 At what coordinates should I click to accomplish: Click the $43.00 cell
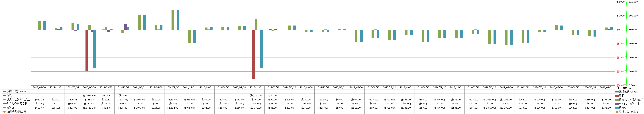coord(606,104)
